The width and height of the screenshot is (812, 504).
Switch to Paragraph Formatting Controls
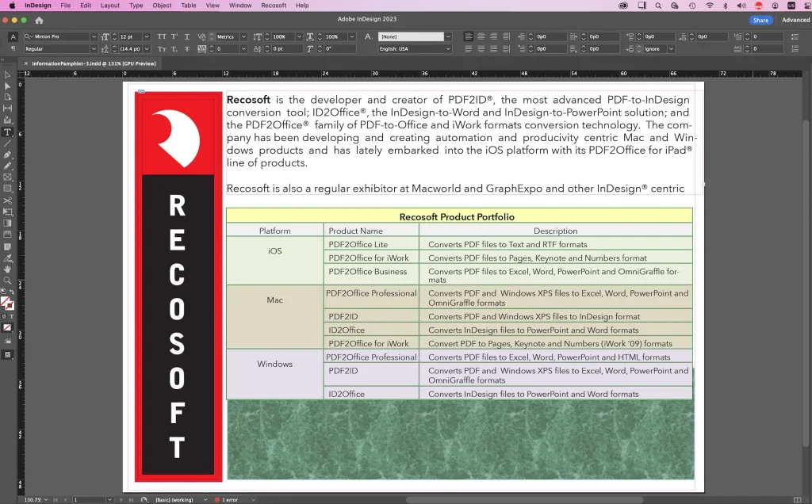13,48
